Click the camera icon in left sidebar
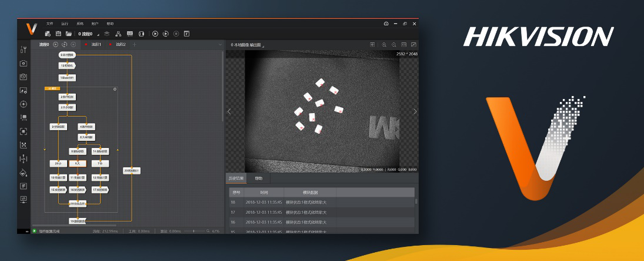The image size is (644, 261). (x=24, y=63)
